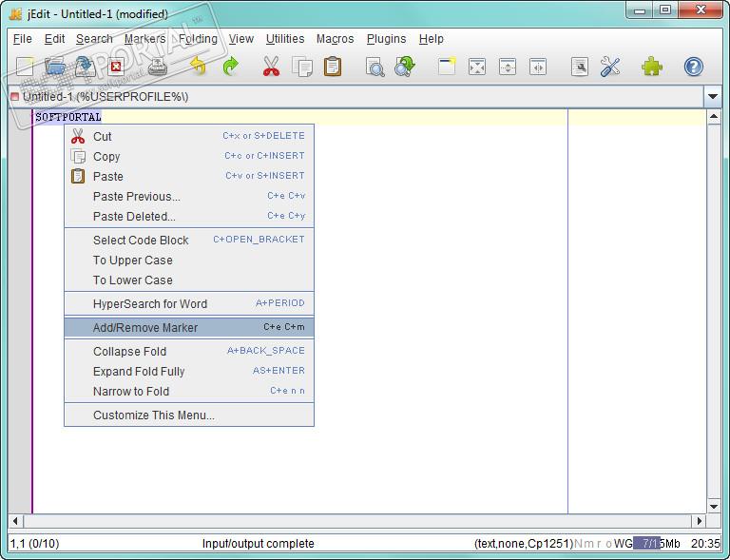
Task: Click clipboard icon beside Paste in menu
Action: click(78, 176)
